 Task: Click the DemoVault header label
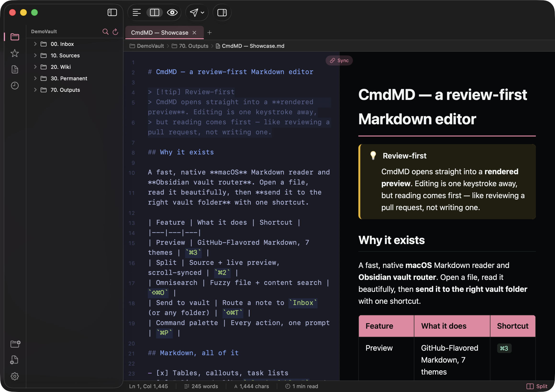[44, 32]
